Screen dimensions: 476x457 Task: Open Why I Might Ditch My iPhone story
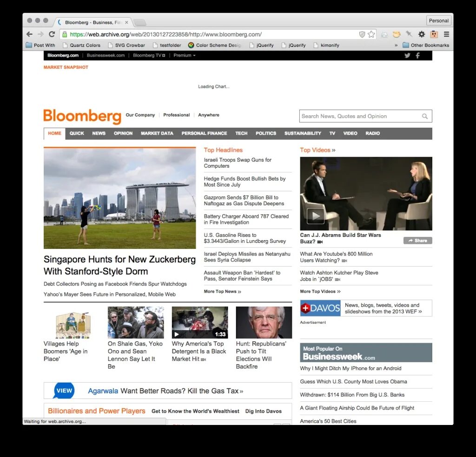350,368
